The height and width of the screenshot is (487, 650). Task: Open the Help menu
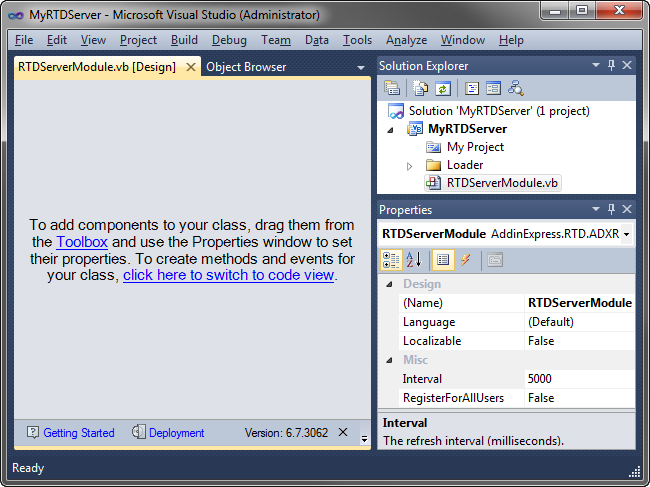coord(511,40)
